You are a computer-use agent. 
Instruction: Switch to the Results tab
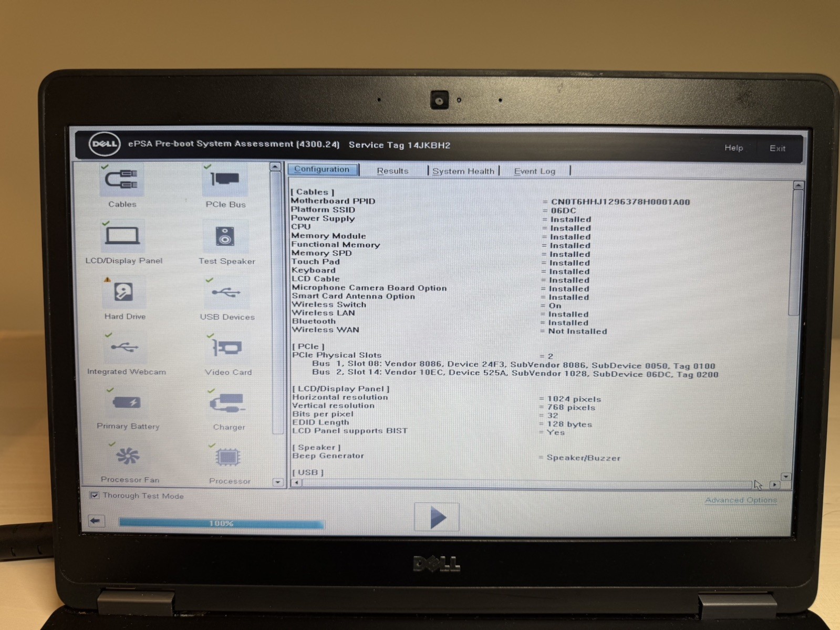(x=392, y=171)
